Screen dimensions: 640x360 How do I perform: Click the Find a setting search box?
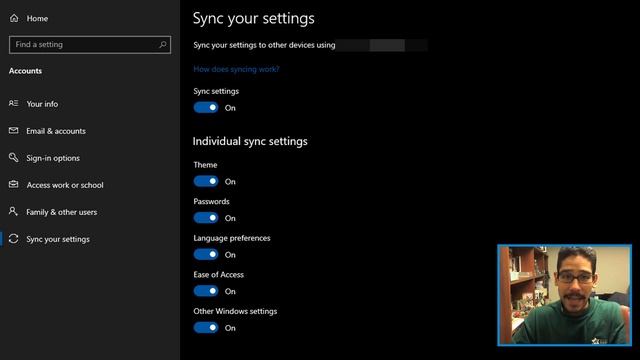tap(90, 44)
